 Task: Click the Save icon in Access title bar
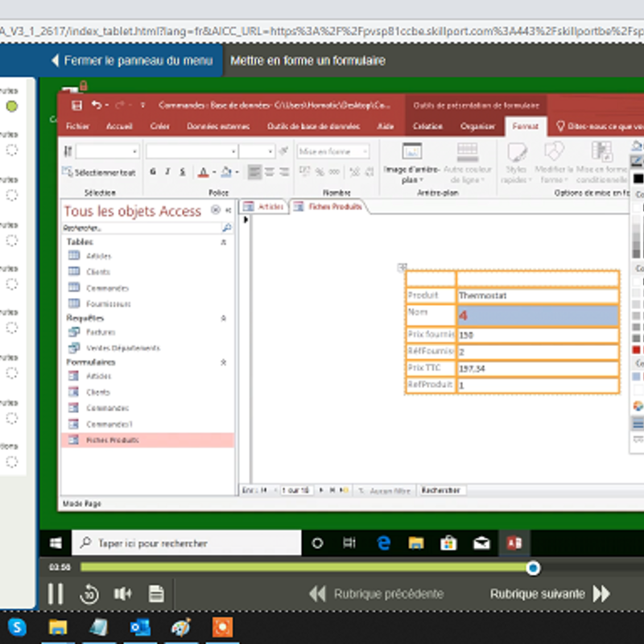click(x=76, y=105)
